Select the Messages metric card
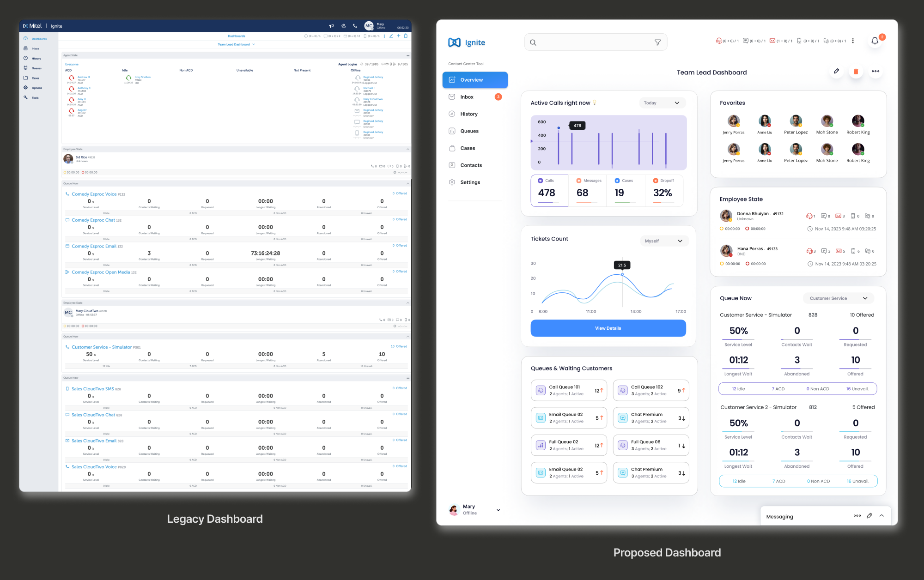 587,190
